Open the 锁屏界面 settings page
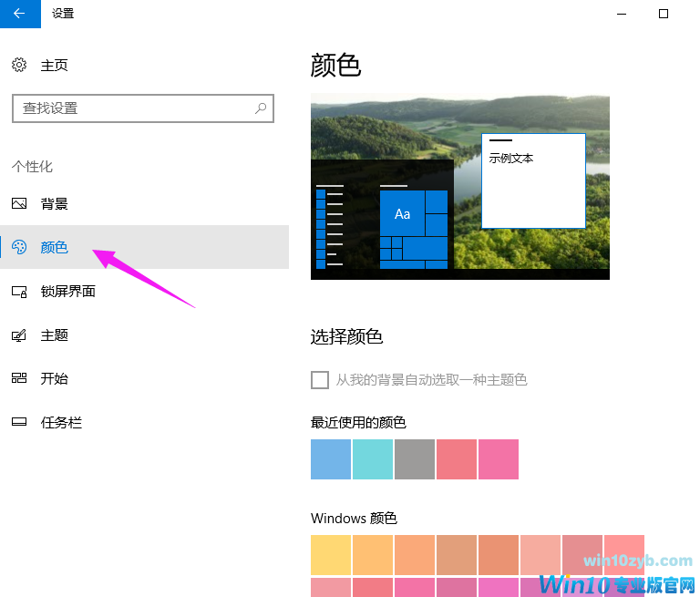Image resolution: width=700 pixels, height=597 pixels. point(68,292)
